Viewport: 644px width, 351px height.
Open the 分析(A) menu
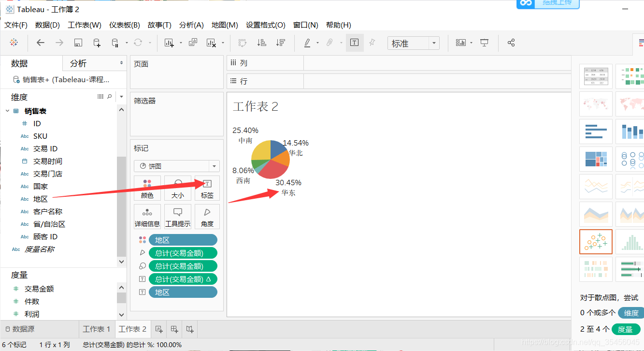(x=191, y=25)
